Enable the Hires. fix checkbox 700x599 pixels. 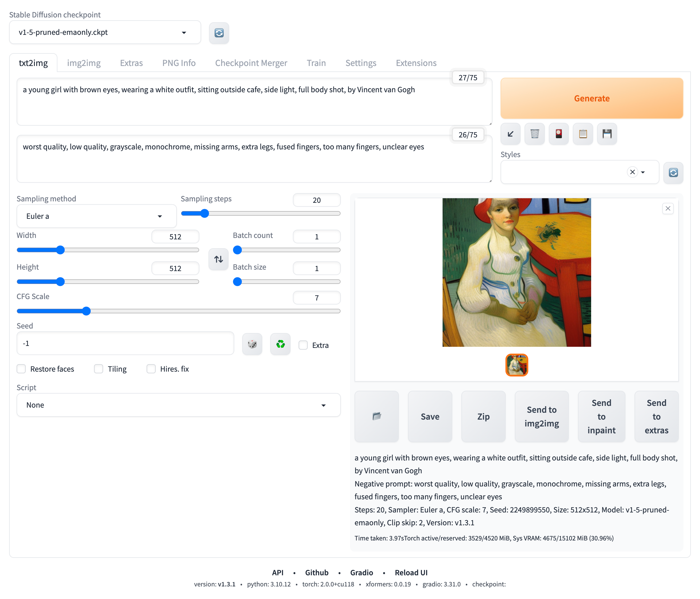coord(151,368)
